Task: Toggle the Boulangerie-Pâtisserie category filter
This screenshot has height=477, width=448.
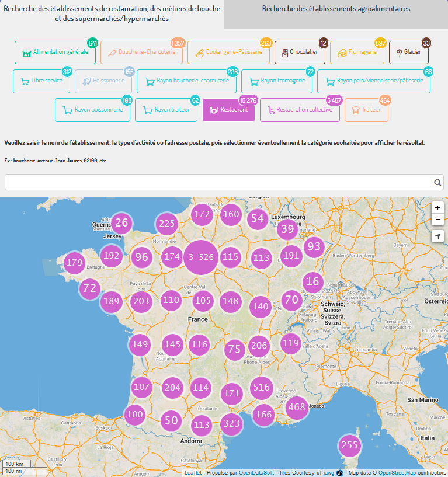Action: pyautogui.click(x=228, y=53)
